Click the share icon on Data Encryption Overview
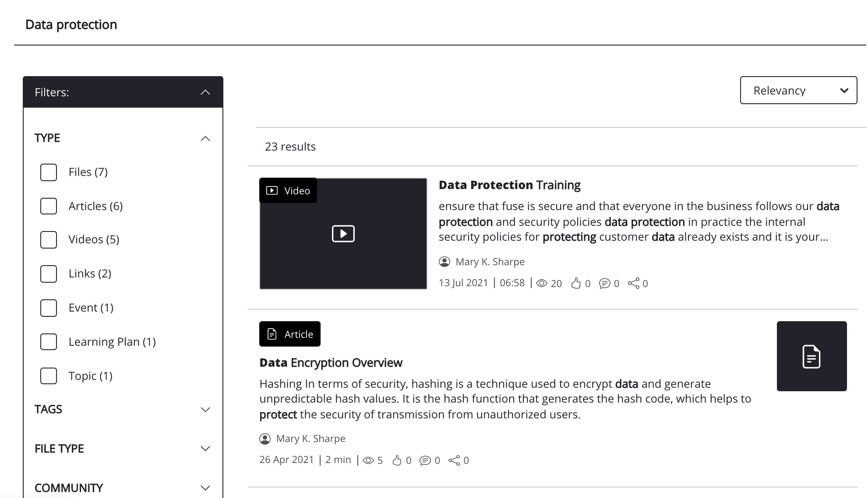The image size is (868, 498). (x=454, y=460)
